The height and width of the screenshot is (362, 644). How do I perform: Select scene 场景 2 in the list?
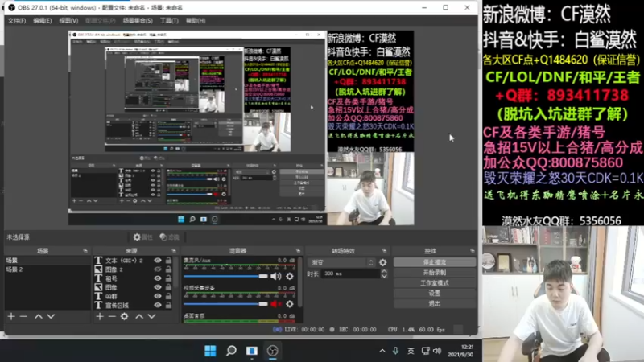click(47, 269)
